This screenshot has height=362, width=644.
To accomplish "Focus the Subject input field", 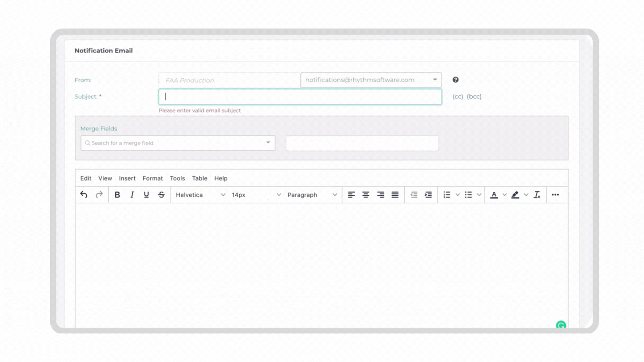I will (x=300, y=97).
